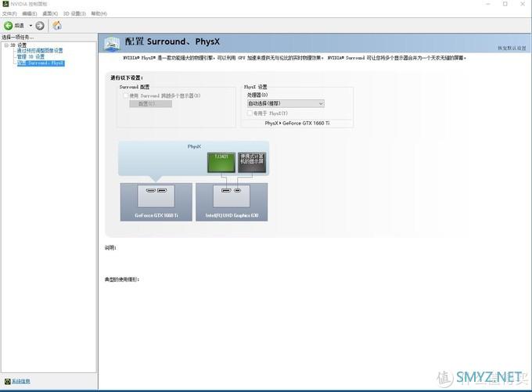Click 恢复默认设置 restore defaults link
532x392 pixels.
pos(512,49)
